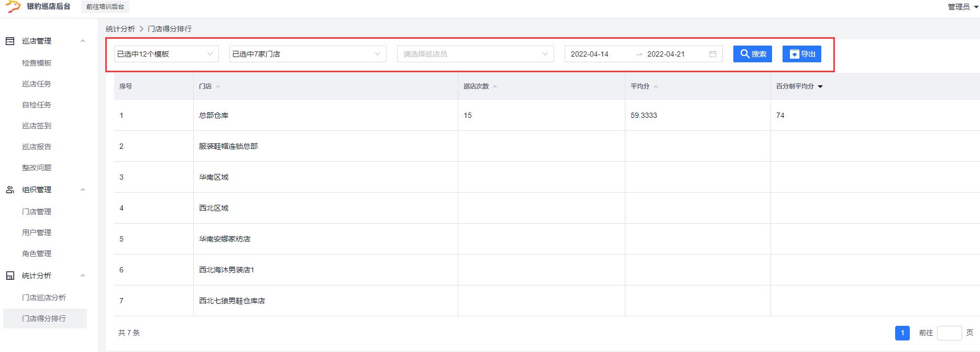980x352 pixels.
Task: Sort by 门店 column arrow
Action: tap(218, 86)
